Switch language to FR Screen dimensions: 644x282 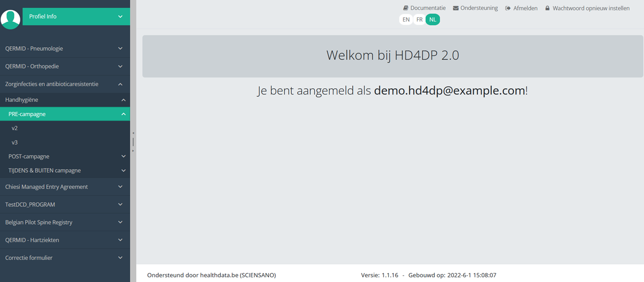click(x=420, y=19)
